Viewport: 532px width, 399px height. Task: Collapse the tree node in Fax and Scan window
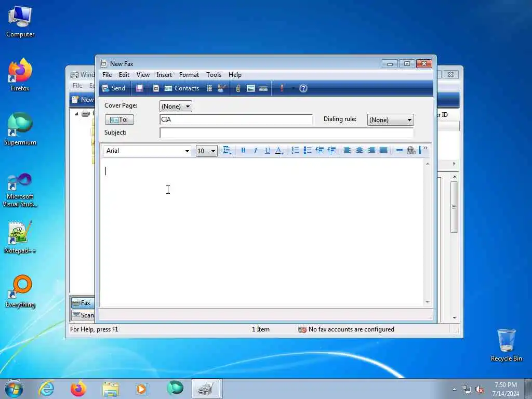tap(76, 114)
